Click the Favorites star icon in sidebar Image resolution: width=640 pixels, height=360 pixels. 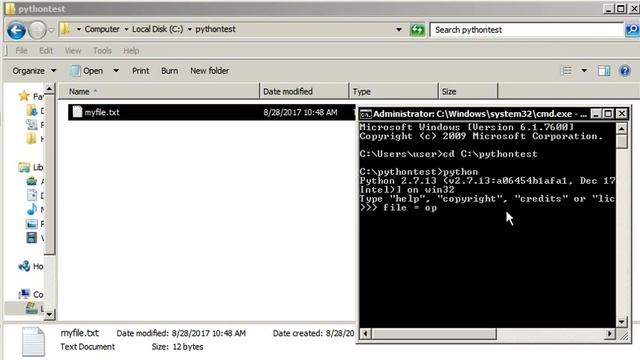(24, 96)
